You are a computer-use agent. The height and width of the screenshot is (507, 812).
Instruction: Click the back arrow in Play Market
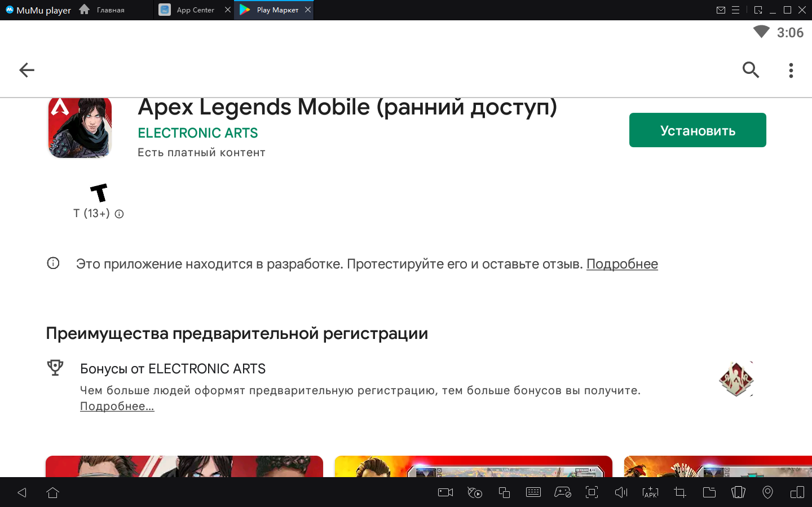[x=27, y=70]
